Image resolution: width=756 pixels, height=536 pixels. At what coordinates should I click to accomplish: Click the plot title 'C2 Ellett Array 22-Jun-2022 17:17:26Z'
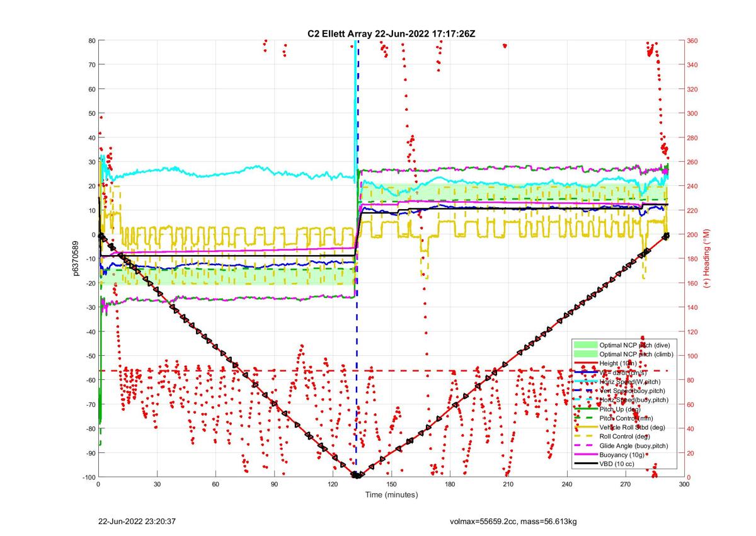391,33
